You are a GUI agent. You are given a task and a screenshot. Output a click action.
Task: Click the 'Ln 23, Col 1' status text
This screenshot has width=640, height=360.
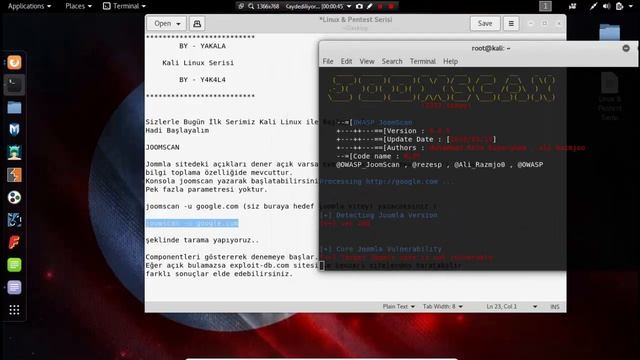tap(501, 307)
